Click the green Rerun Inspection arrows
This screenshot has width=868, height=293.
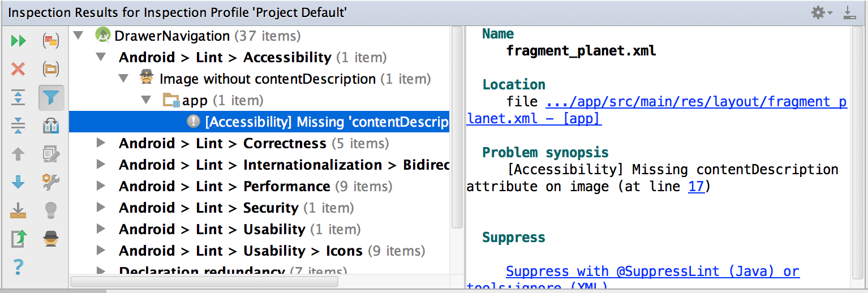pyautogui.click(x=19, y=41)
